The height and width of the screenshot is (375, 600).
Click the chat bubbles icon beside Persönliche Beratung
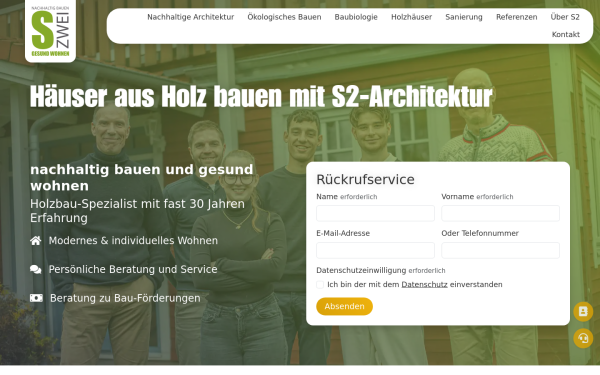36,269
